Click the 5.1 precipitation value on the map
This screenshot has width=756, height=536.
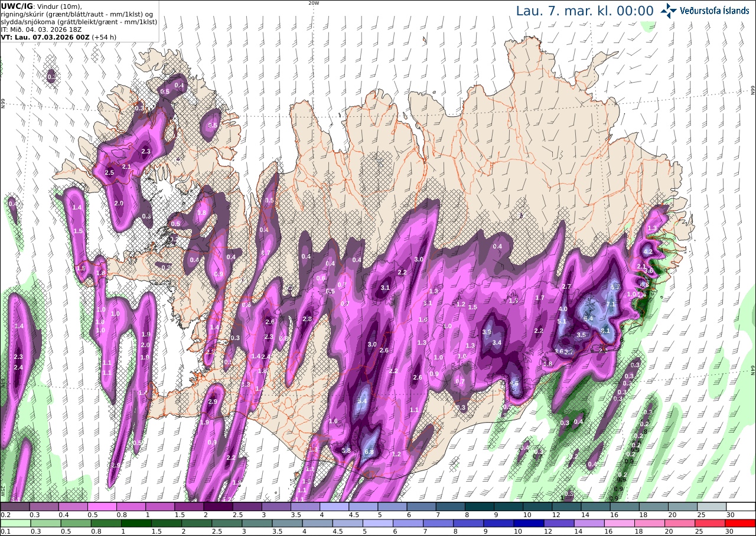(x=562, y=321)
